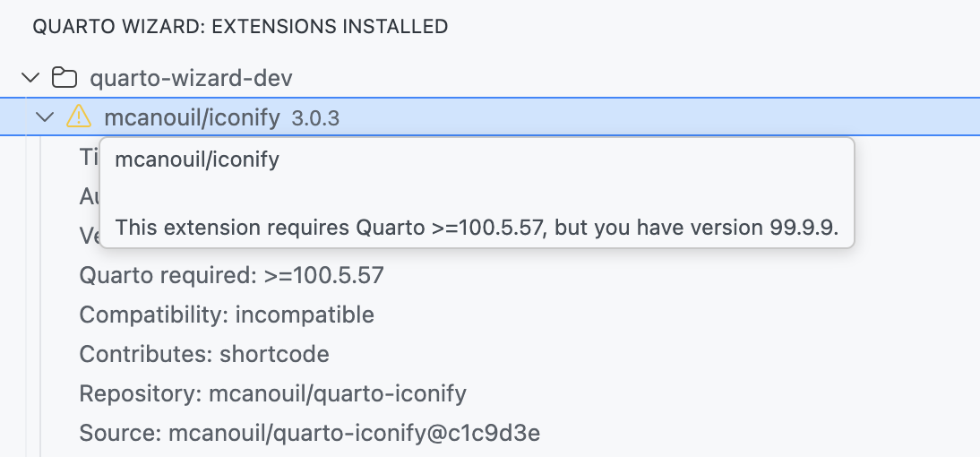Select the partially hidden row starting 'Ve'
This screenshot has height=457, width=980.
tap(88, 236)
